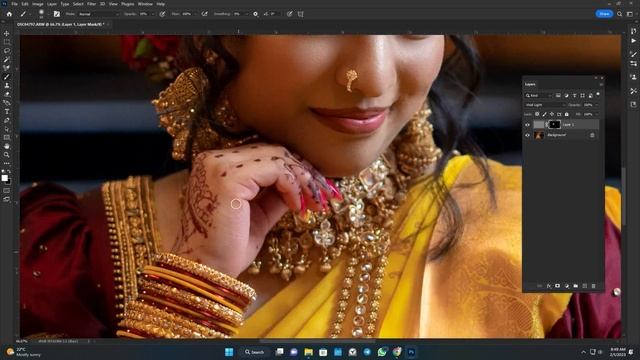Open the File menu
Viewport: 640px width, 360px height.
click(x=14, y=4)
